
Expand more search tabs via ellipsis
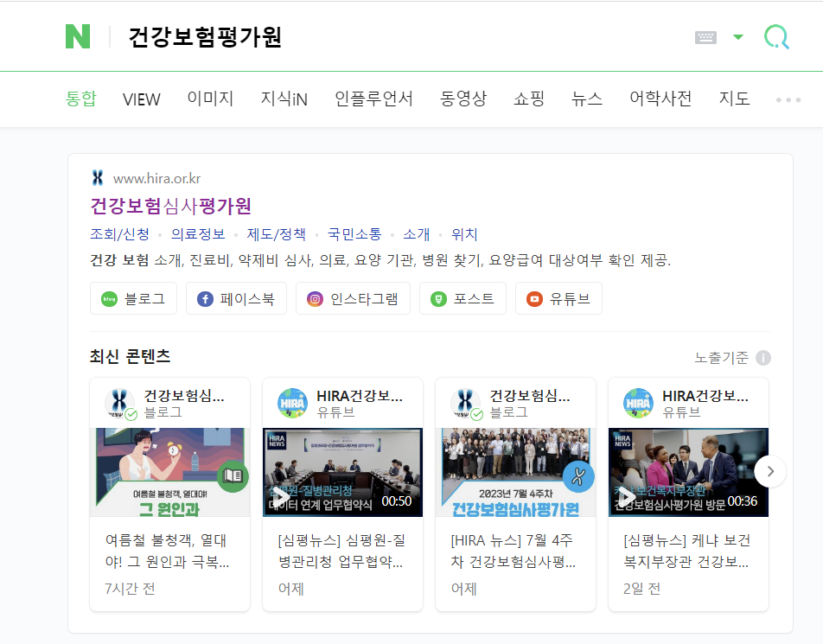pos(788,99)
